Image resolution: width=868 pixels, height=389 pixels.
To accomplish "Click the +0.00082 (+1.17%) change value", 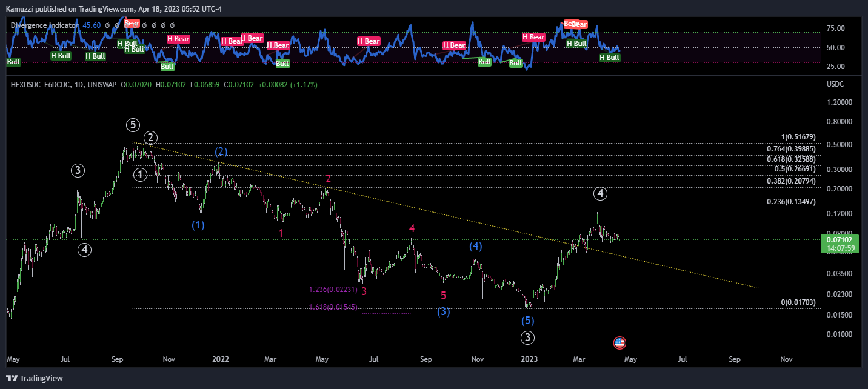I will pos(288,85).
